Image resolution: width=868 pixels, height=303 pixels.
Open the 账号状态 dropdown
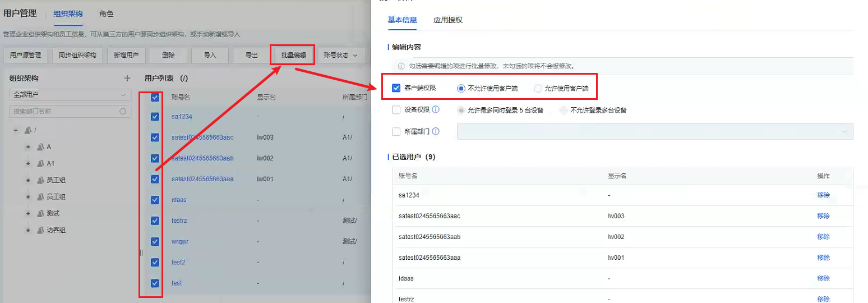[340, 55]
